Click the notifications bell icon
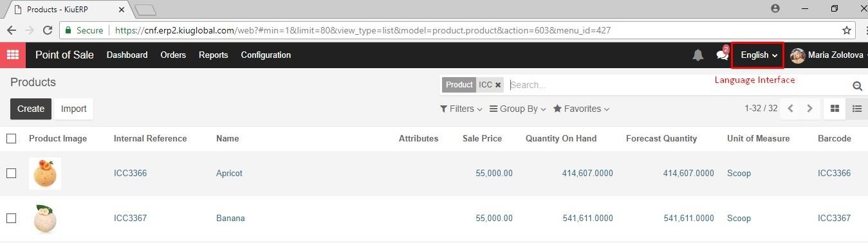 pyautogui.click(x=697, y=55)
